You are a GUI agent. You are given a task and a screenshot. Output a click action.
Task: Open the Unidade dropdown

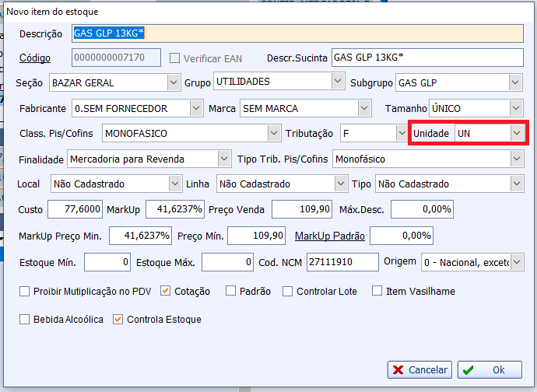516,134
